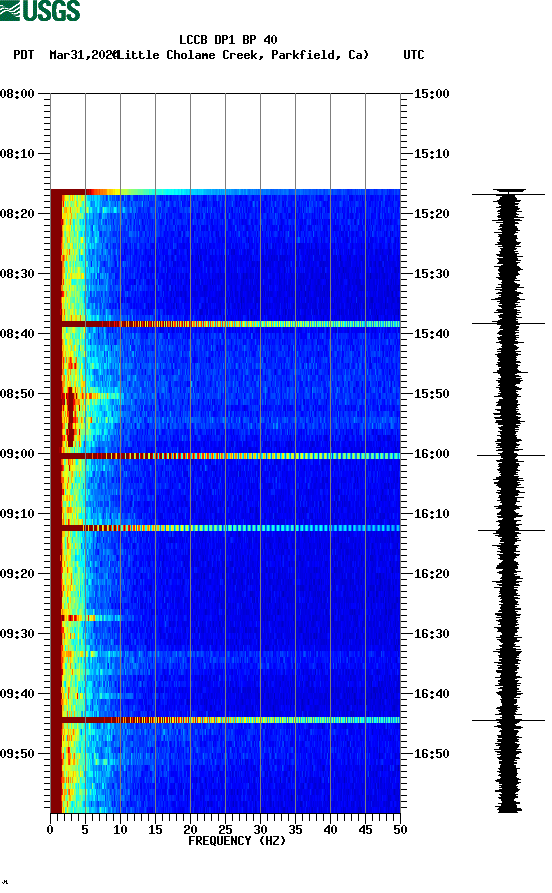Click the 20 Hz frequency axis label
Screen dimensions: 552x893
(190, 830)
